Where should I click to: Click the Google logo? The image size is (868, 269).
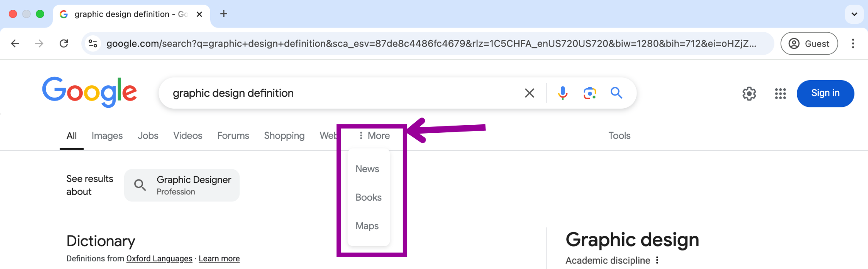[89, 92]
